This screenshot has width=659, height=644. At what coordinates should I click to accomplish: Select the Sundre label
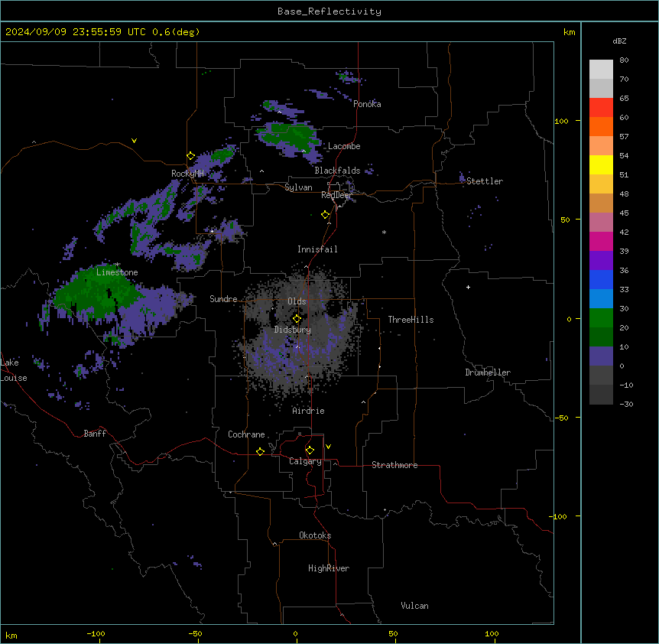[x=223, y=299]
